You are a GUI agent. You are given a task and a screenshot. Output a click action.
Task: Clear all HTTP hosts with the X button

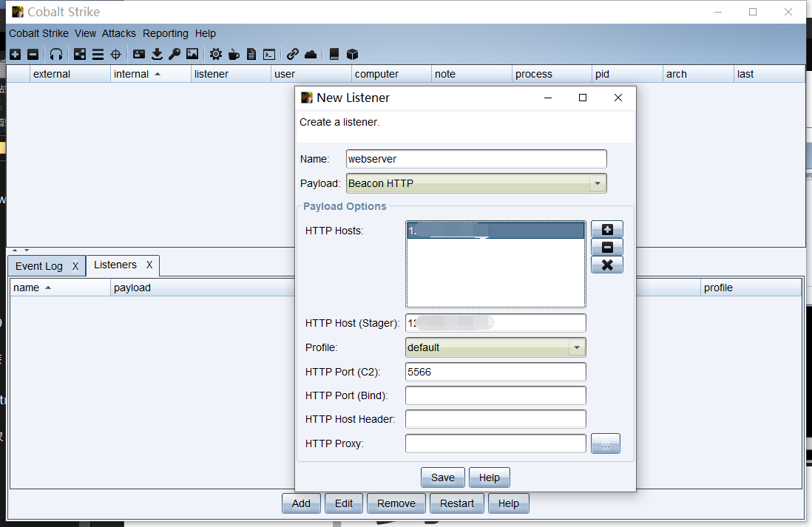click(x=607, y=265)
